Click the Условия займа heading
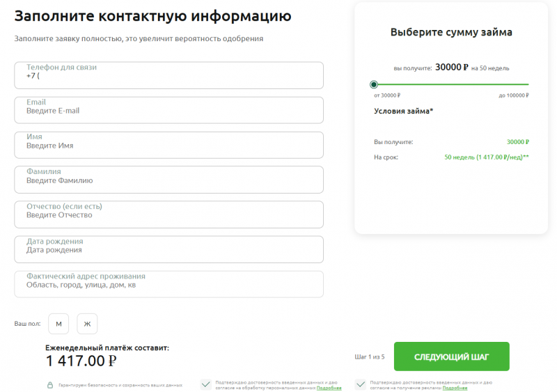The height and width of the screenshot is (392, 557). tap(403, 111)
